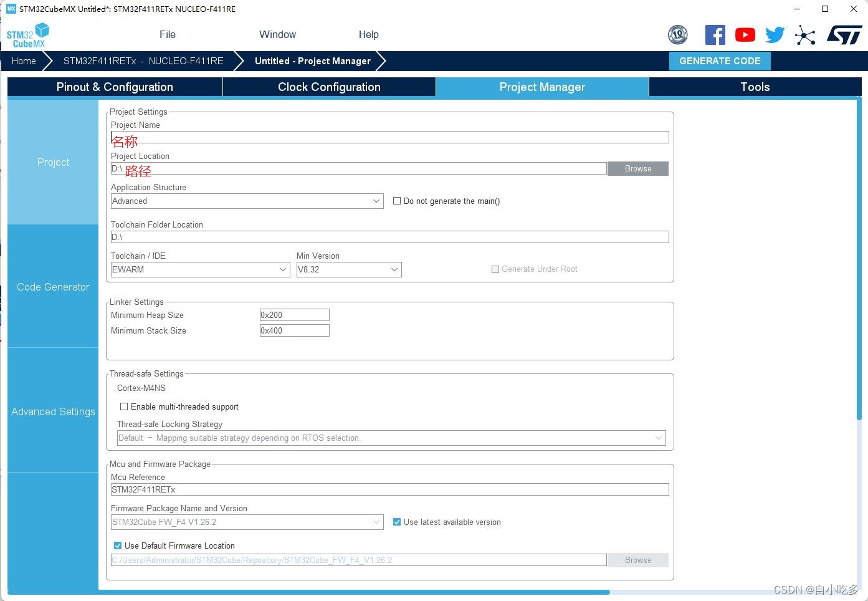Screen dimensions: 868x601
Task: Uncheck Use latest available version
Action: click(397, 522)
